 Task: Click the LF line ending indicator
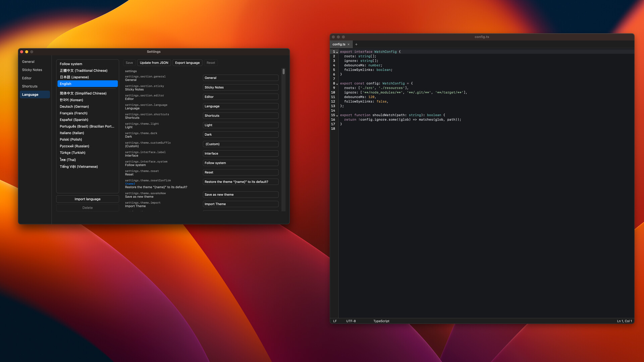click(x=335, y=321)
